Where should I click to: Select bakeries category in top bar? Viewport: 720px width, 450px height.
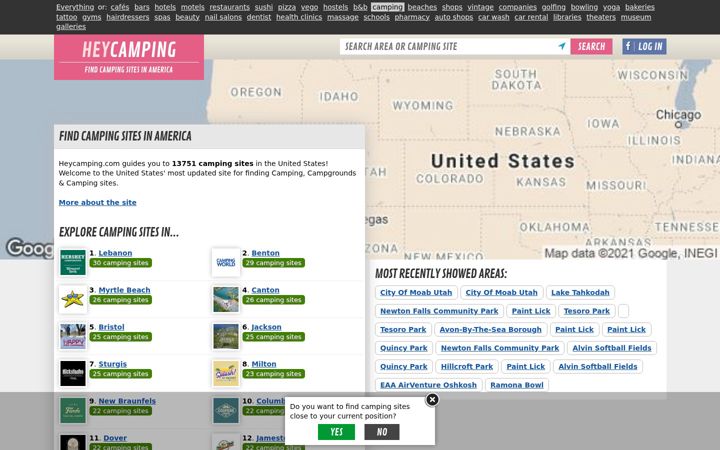(640, 7)
